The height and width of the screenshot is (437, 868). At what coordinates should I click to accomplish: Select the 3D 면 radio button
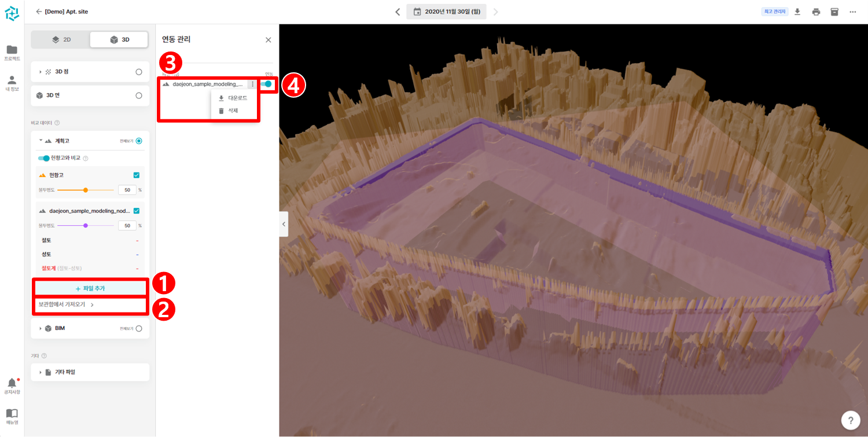[x=138, y=96]
